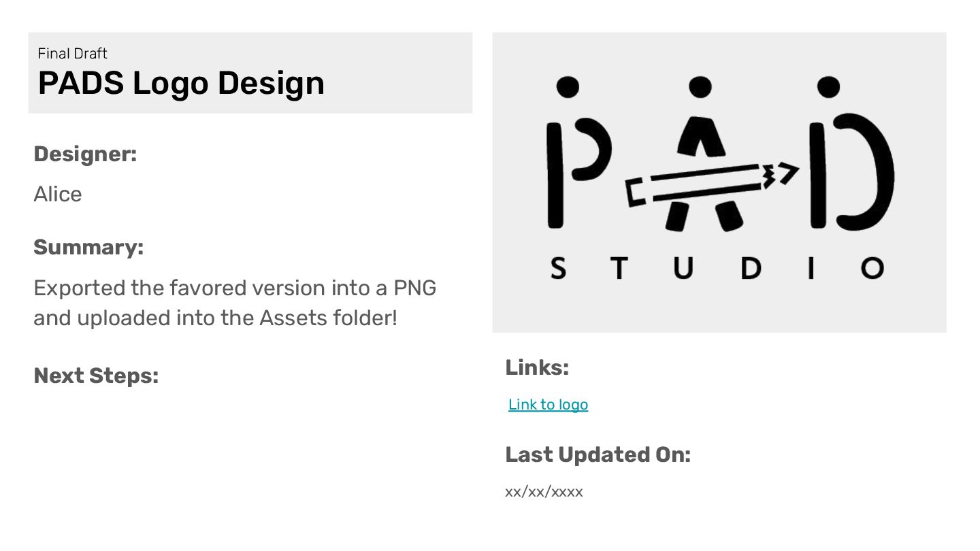Click the dot above the logo's A
Screen dimensions: 980x551
pyautogui.click(x=700, y=87)
